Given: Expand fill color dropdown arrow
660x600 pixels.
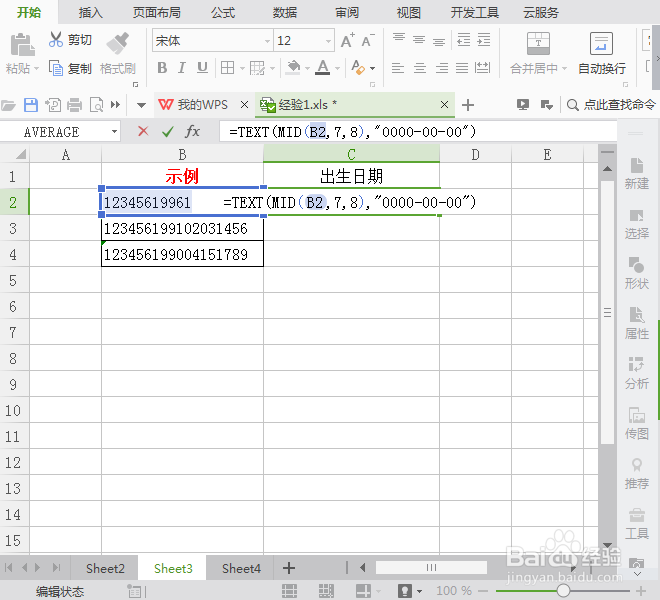Looking at the screenshot, I should 307,68.
